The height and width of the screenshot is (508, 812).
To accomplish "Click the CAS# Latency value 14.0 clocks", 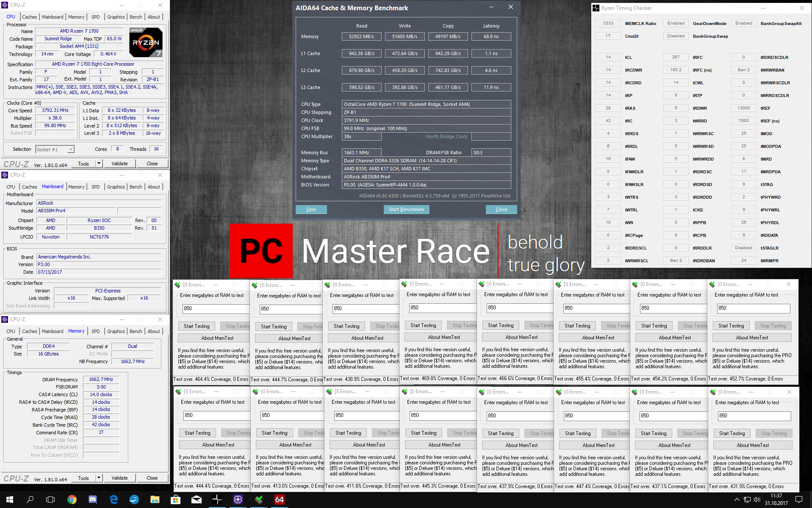I will pos(101,394).
